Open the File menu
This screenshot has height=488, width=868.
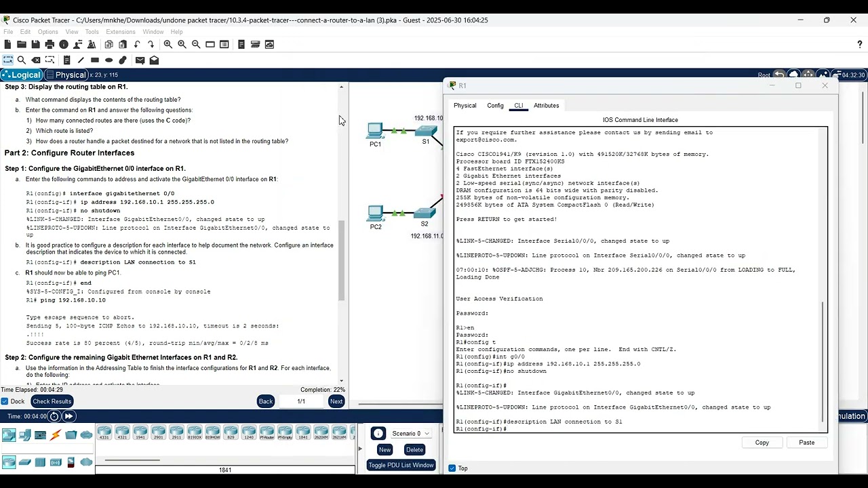pyautogui.click(x=8, y=32)
